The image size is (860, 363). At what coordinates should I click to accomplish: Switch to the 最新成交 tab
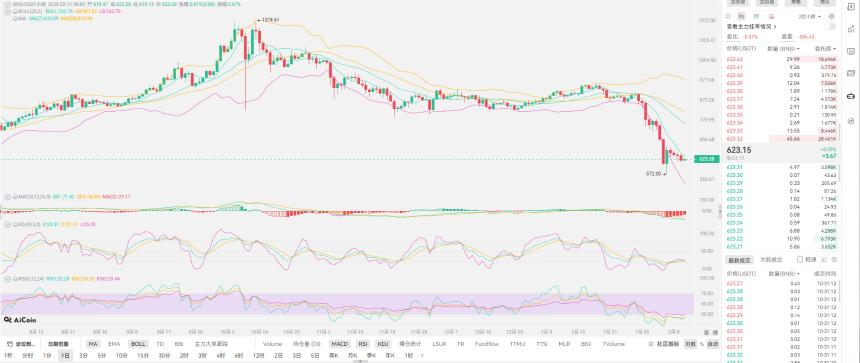point(739,260)
